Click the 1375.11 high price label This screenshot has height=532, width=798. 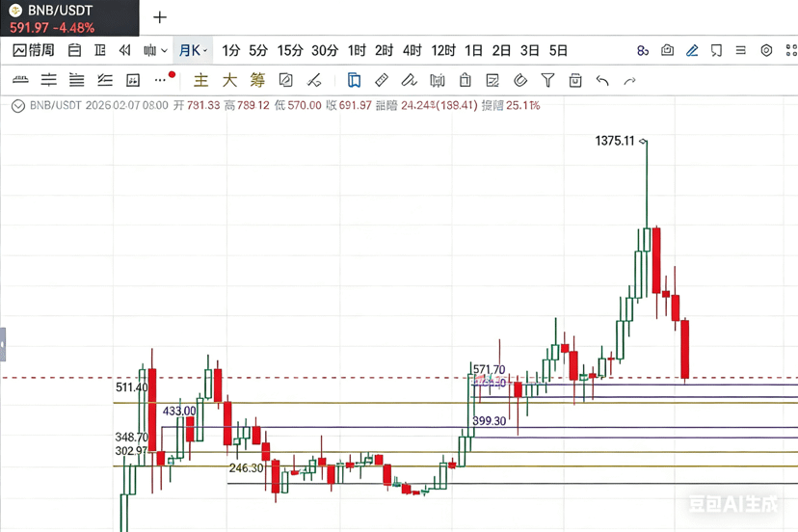click(615, 141)
